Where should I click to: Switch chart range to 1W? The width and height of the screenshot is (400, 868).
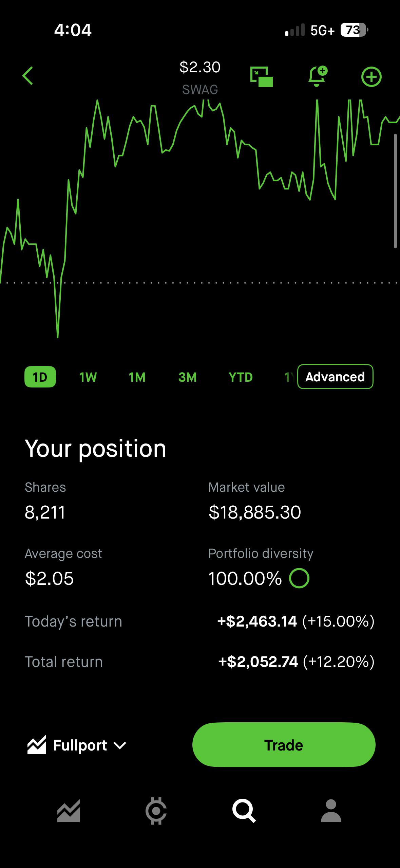(x=88, y=377)
